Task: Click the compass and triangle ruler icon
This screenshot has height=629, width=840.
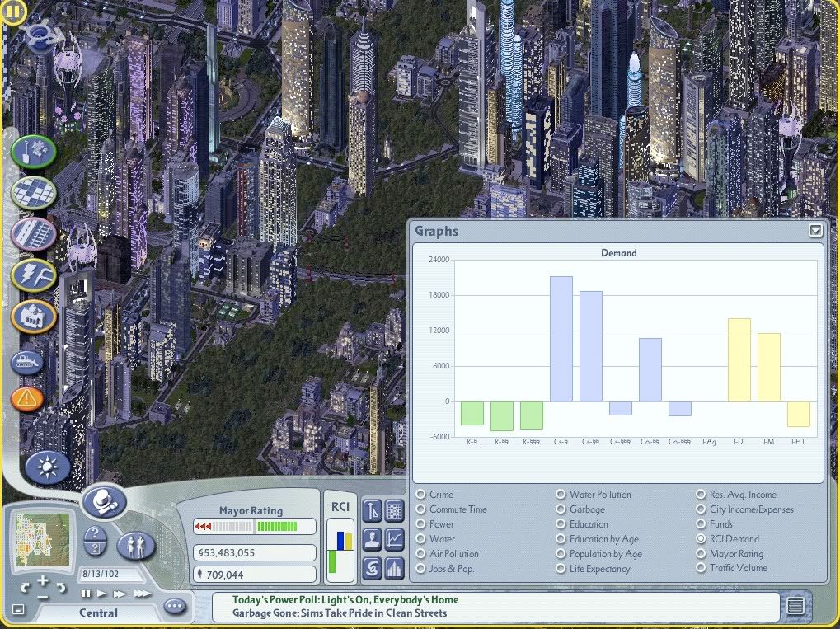Action: coord(373,510)
